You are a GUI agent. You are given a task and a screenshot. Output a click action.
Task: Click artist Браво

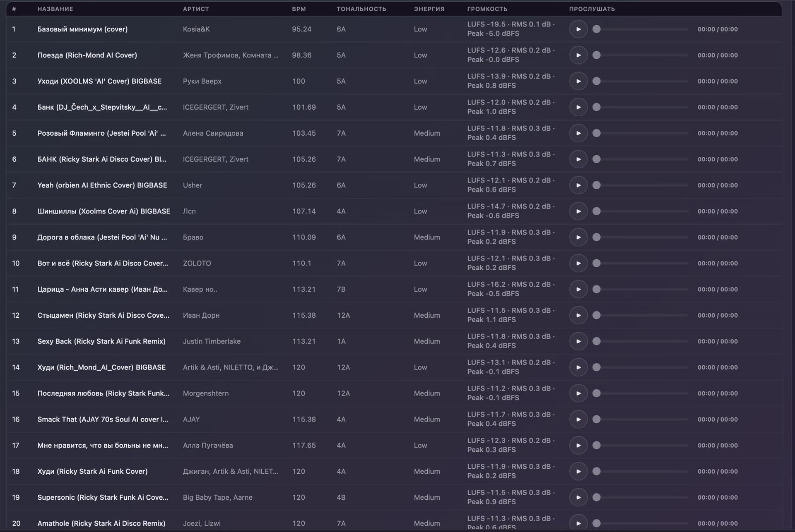[x=193, y=237]
